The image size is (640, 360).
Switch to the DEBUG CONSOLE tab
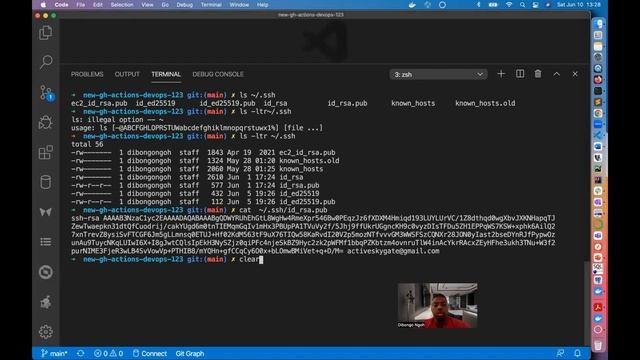pos(218,74)
